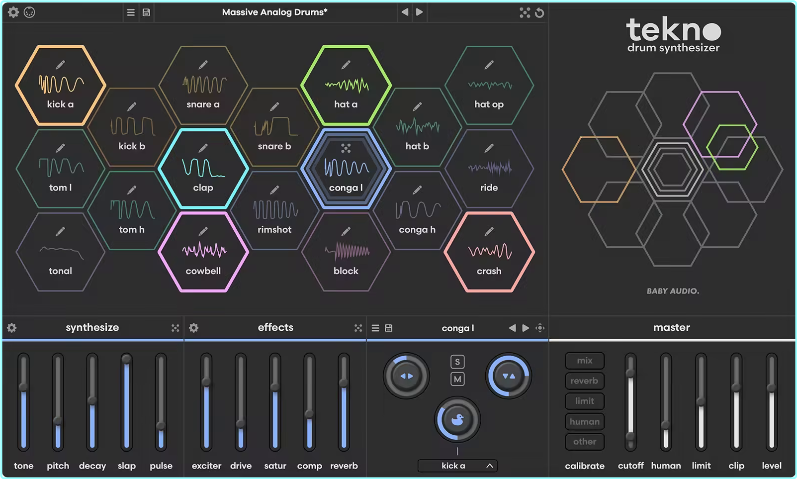
Task: Click the slap slider in synthesize
Action: [127, 402]
